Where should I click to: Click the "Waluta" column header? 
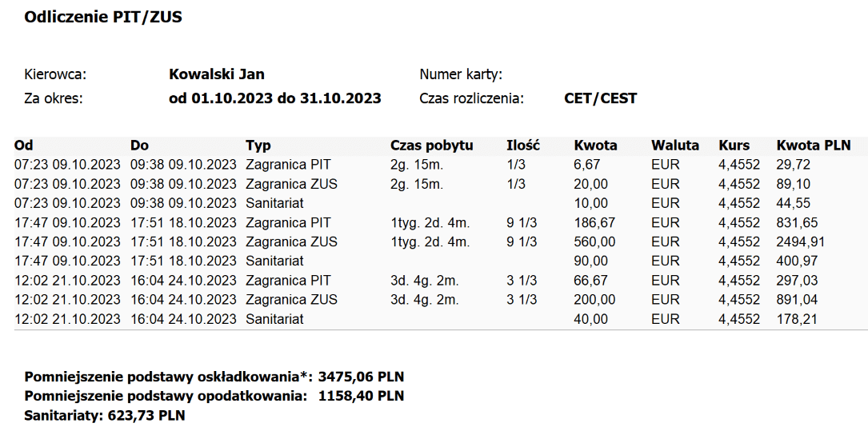coord(675,146)
